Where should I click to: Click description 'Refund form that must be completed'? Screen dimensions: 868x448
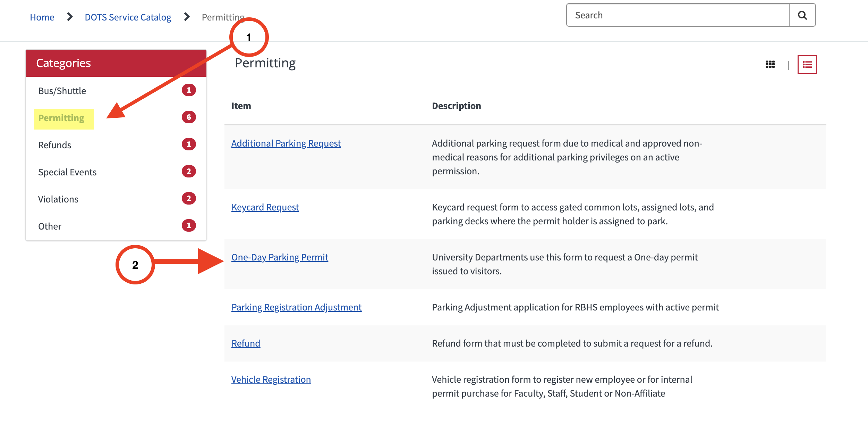pos(572,343)
